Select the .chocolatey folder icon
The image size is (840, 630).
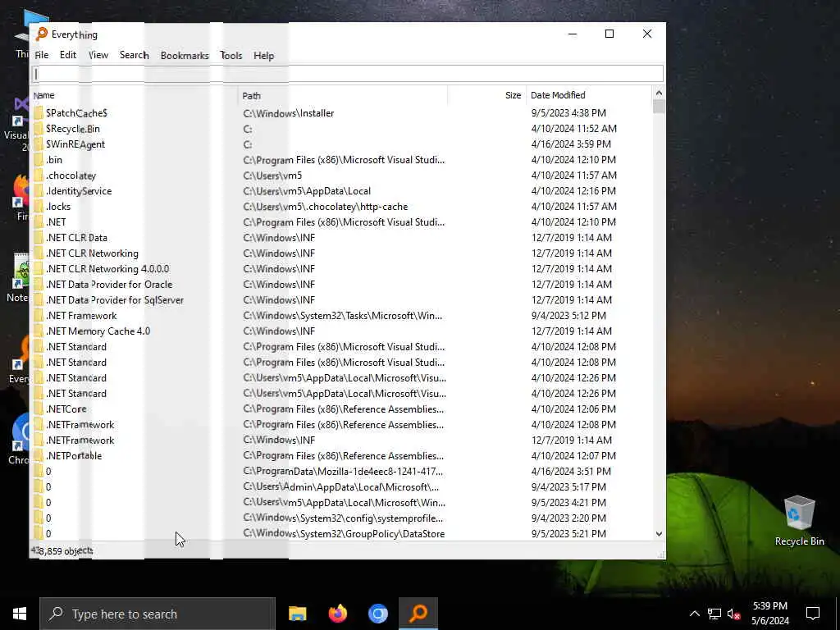38,176
